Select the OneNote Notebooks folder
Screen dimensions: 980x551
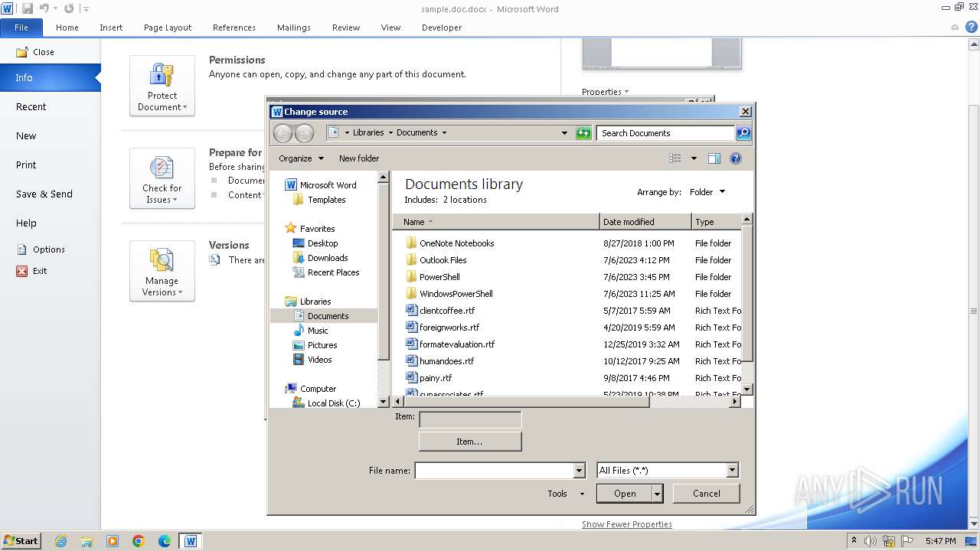(456, 243)
